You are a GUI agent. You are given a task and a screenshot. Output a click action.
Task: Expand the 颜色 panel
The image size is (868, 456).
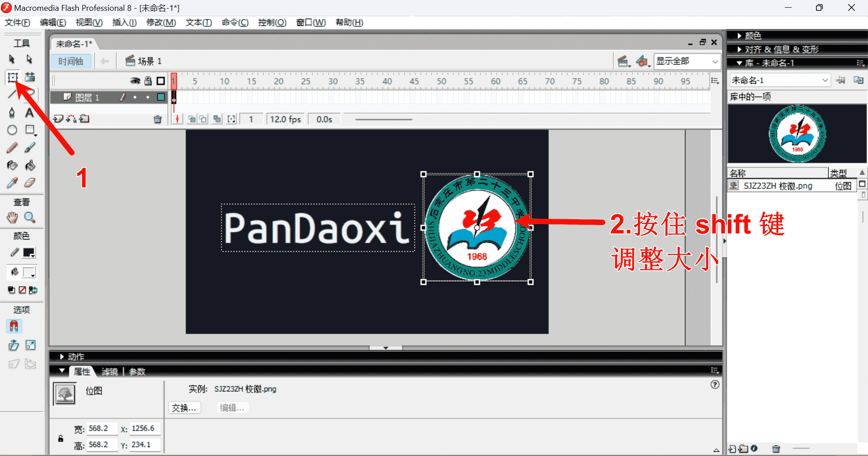click(752, 36)
